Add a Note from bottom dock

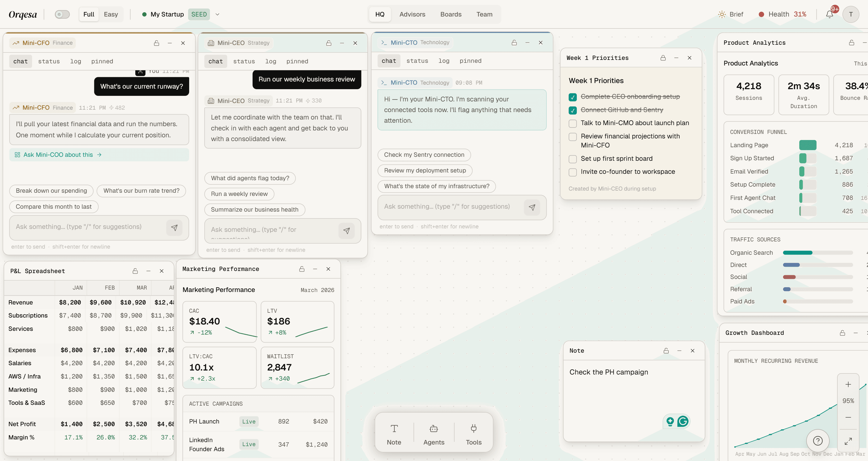point(394,434)
